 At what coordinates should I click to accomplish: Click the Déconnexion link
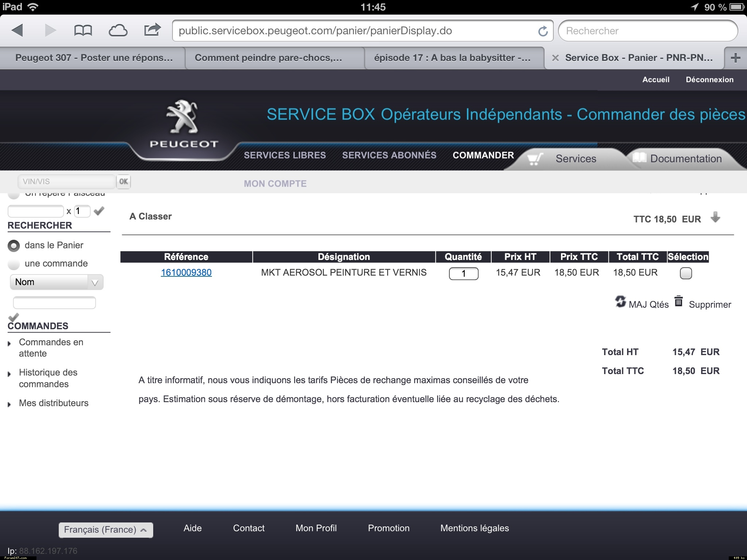[709, 80]
